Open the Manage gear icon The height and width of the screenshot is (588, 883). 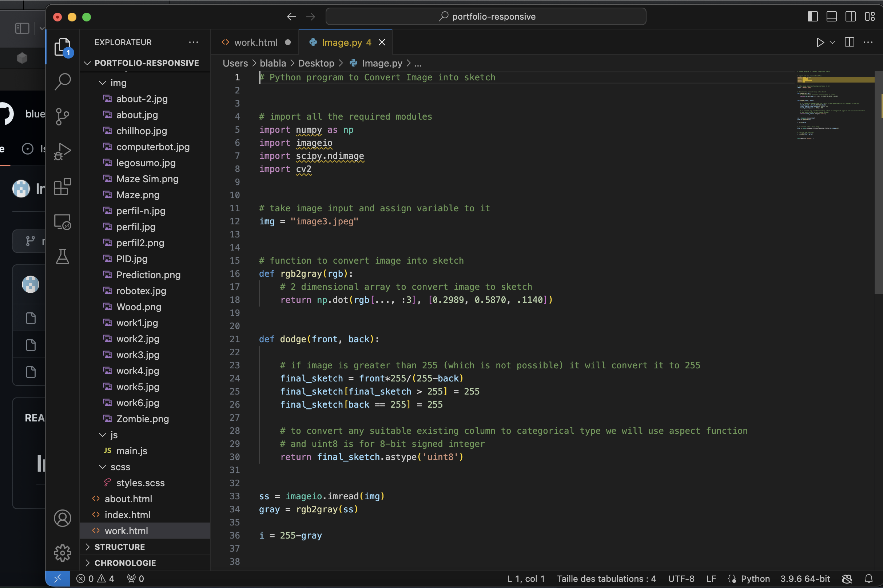[x=62, y=553]
